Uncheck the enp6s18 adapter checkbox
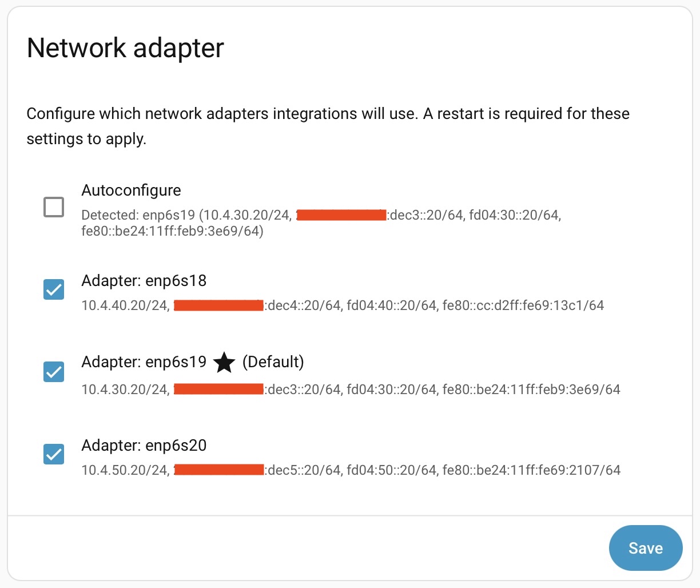 click(54, 290)
